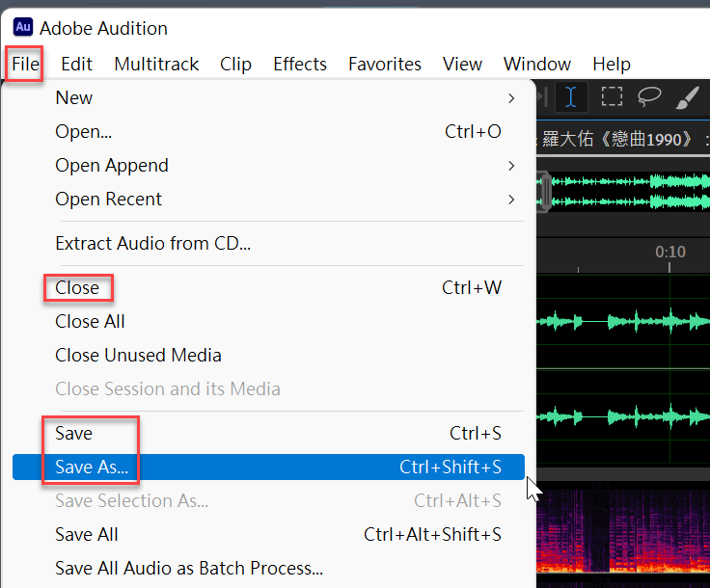The image size is (710, 588).
Task: Open the File menu
Action: point(25,64)
